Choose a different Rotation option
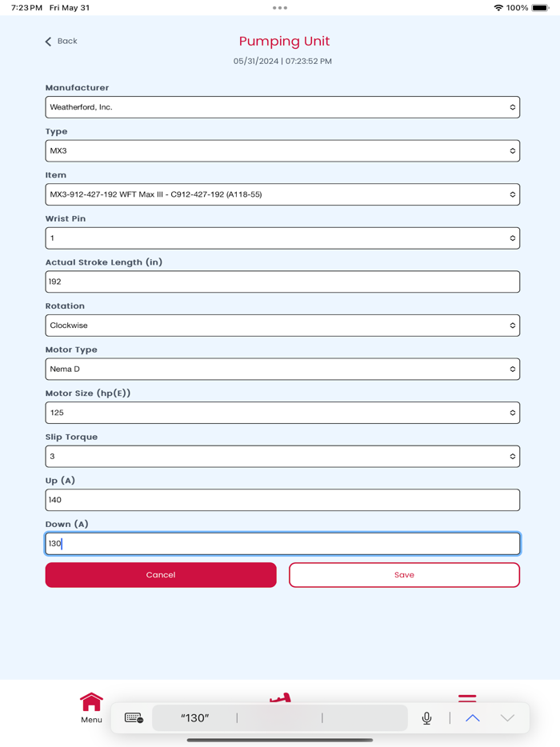This screenshot has height=747, width=560. (x=282, y=325)
